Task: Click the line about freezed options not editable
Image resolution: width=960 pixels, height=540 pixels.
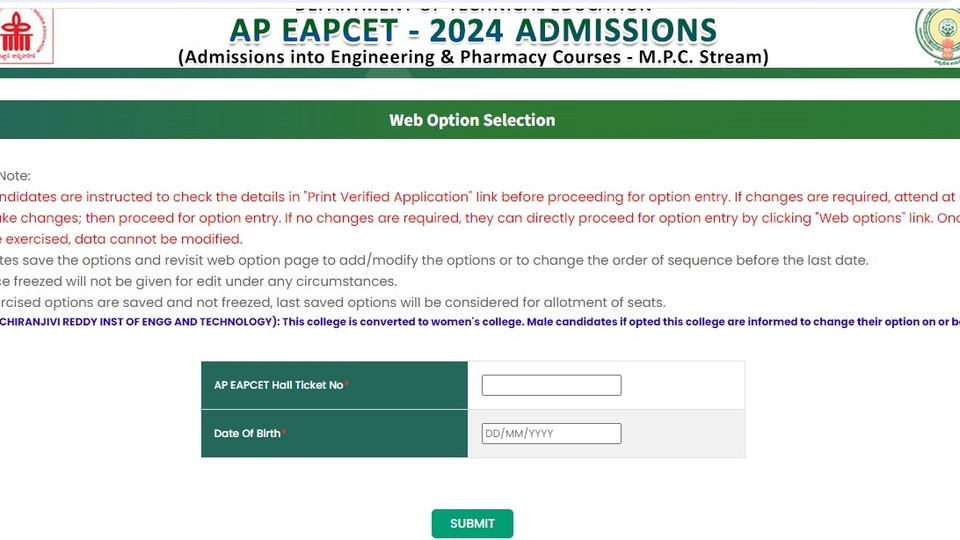Action: [198, 282]
